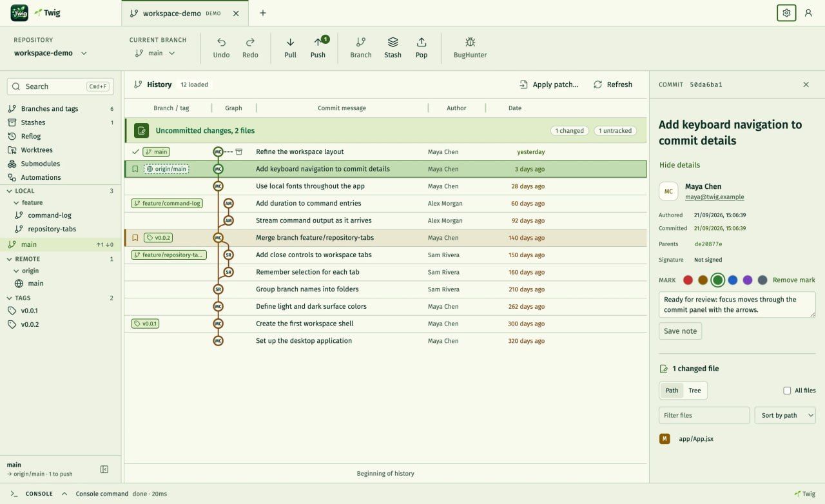Add a new tab with the plus icon
The image size is (825, 504).
point(262,13)
